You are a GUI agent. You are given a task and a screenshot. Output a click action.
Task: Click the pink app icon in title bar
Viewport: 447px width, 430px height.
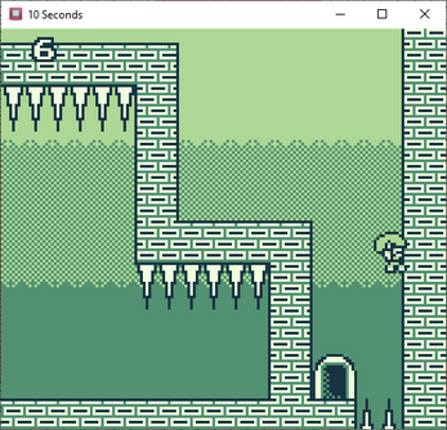15,14
